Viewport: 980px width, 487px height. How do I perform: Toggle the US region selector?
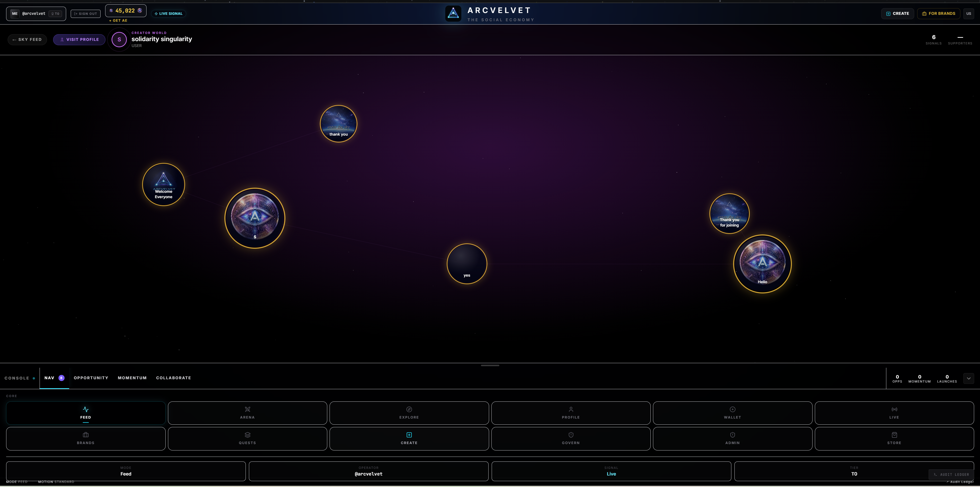coord(968,14)
